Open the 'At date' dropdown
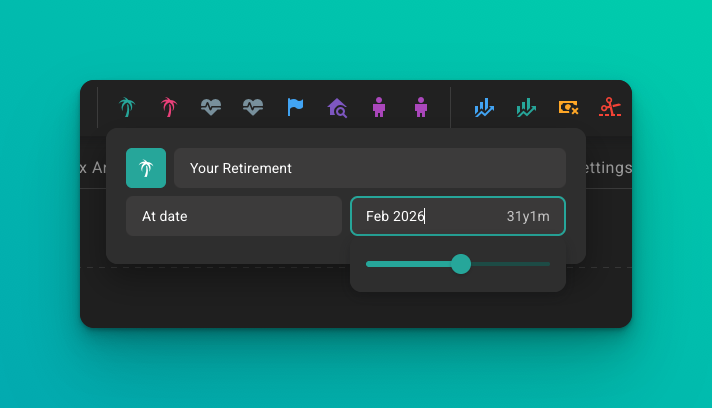This screenshot has height=408, width=712. pyautogui.click(x=234, y=216)
